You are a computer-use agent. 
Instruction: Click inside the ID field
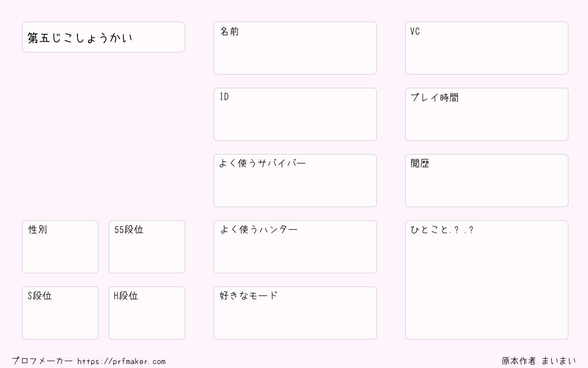pyautogui.click(x=295, y=114)
